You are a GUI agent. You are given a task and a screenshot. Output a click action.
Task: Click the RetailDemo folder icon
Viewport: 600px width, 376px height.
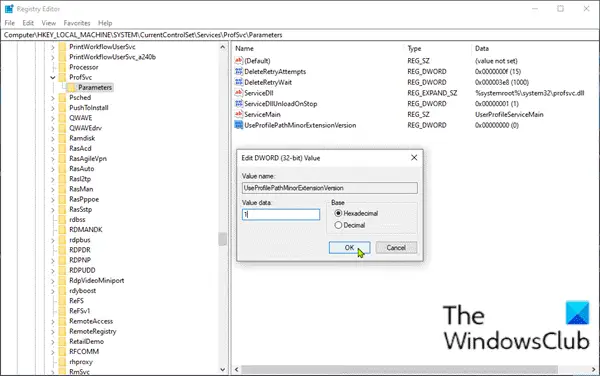pos(62,341)
